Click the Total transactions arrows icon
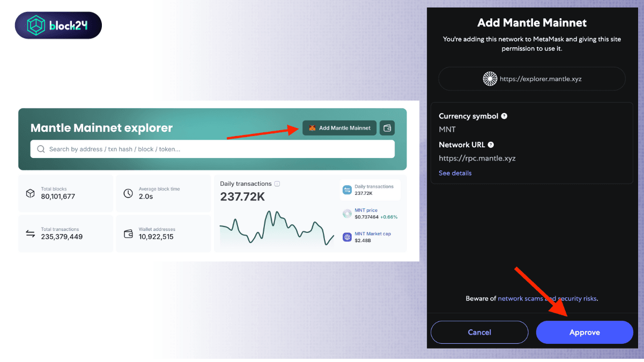 31,233
